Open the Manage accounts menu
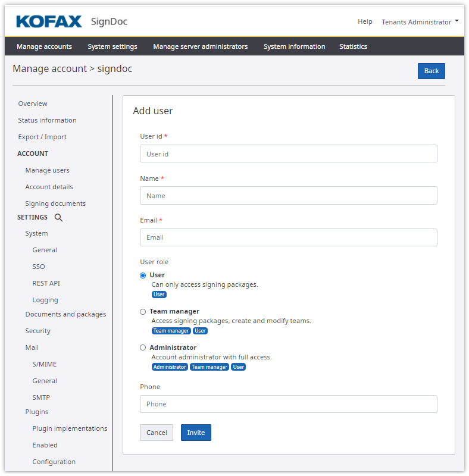 pyautogui.click(x=44, y=46)
